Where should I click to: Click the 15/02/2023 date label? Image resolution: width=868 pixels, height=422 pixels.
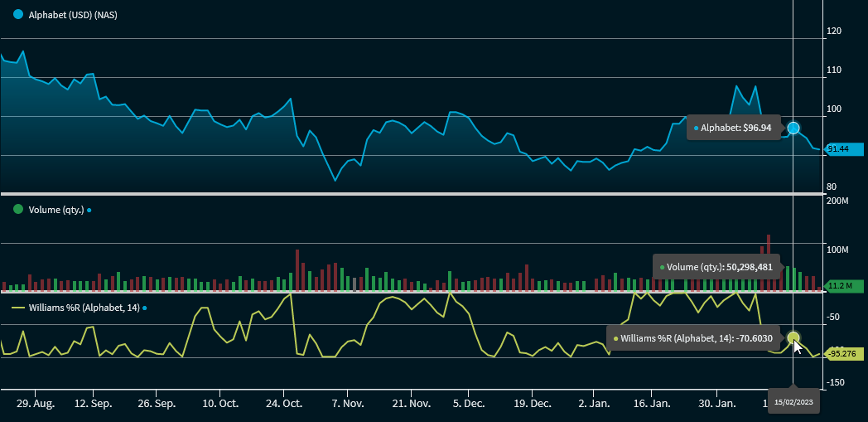[793, 402]
